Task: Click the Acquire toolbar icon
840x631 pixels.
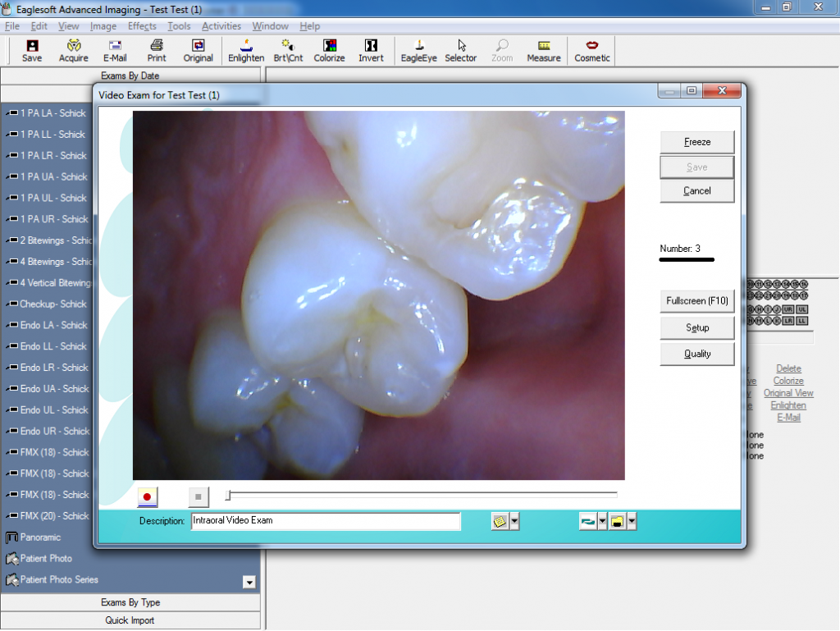Action: pyautogui.click(x=74, y=51)
